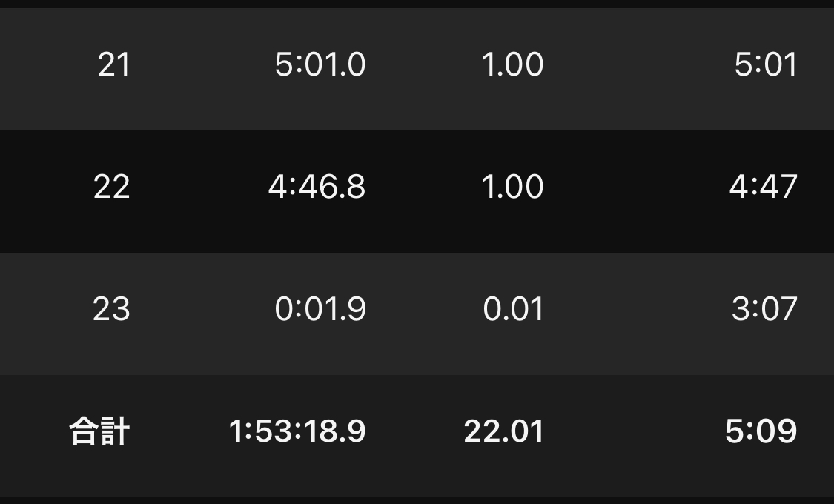The width and height of the screenshot is (834, 504).
Task: Select lap number 22
Action: click(112, 187)
